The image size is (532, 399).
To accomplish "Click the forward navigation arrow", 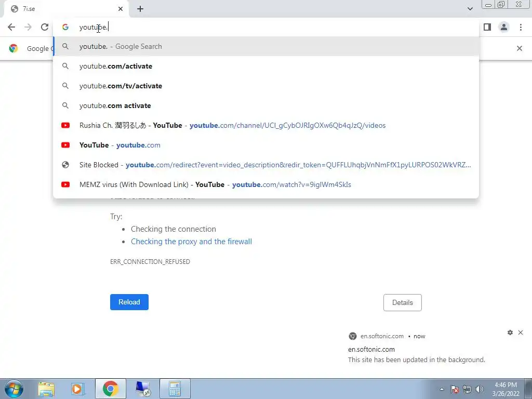I will [x=28, y=27].
